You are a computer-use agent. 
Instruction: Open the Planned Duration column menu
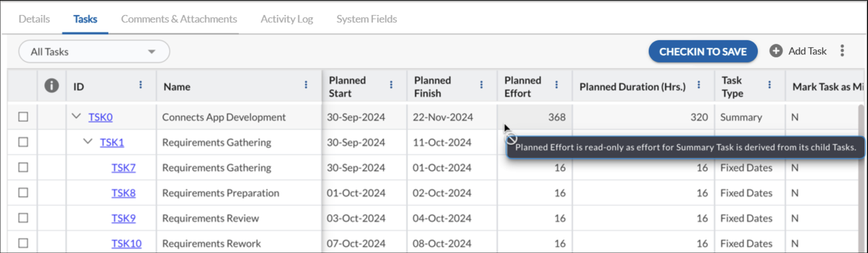coord(698,85)
